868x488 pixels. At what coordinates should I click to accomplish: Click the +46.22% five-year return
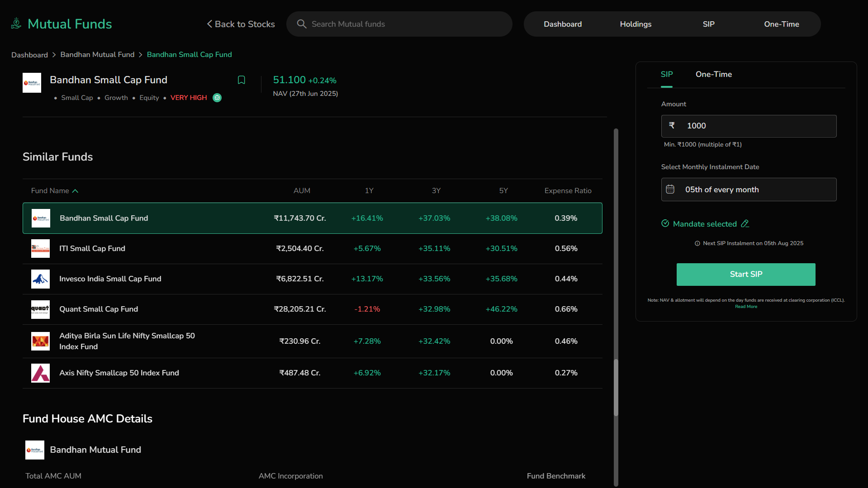click(501, 309)
